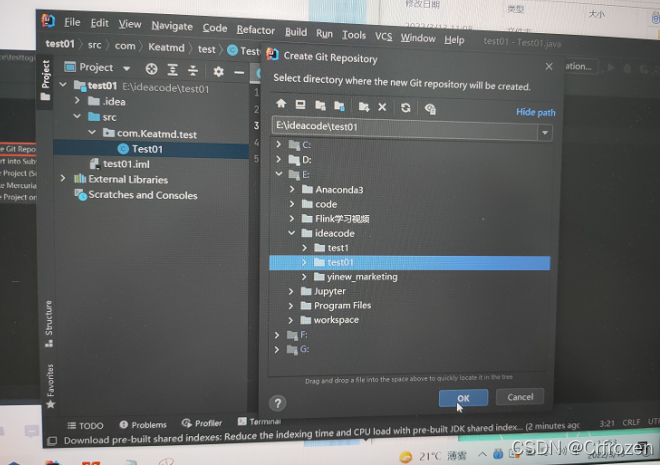This screenshot has height=465, width=669.
Task: Click CRLF line separator in status bar
Action: (631, 422)
